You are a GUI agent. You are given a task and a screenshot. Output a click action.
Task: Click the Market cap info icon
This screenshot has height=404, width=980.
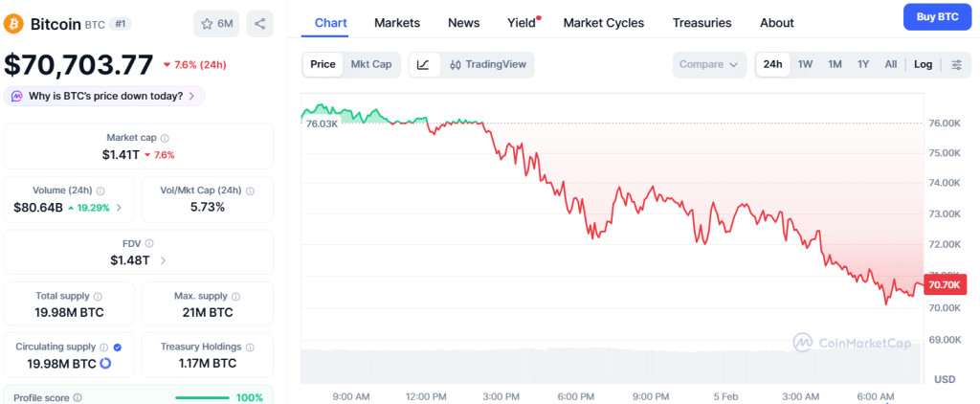coord(165,138)
